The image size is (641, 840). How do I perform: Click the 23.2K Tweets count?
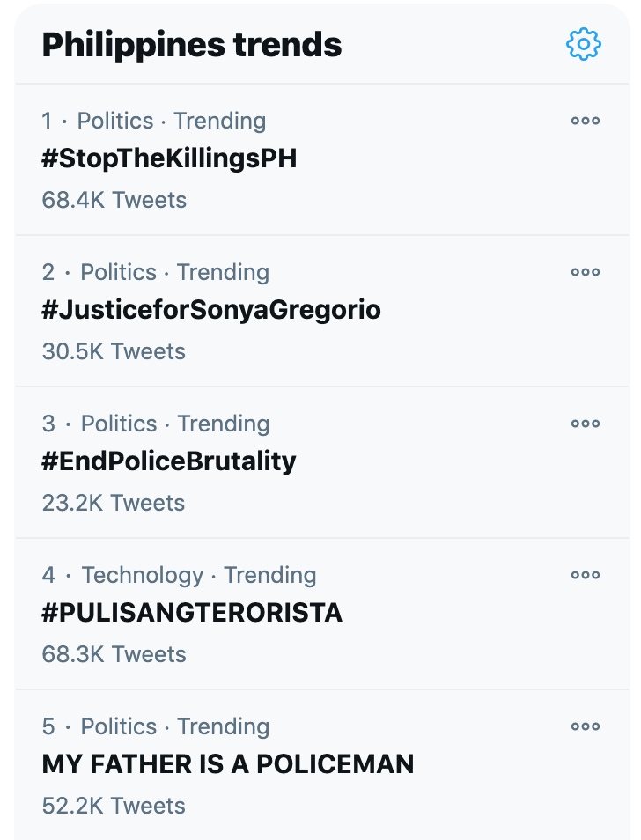tap(113, 504)
